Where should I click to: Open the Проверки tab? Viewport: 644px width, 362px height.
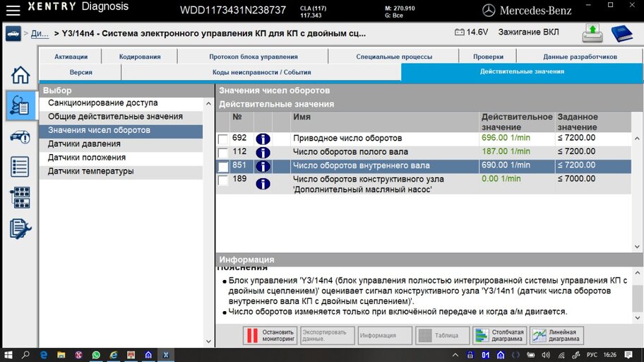pyautogui.click(x=488, y=57)
